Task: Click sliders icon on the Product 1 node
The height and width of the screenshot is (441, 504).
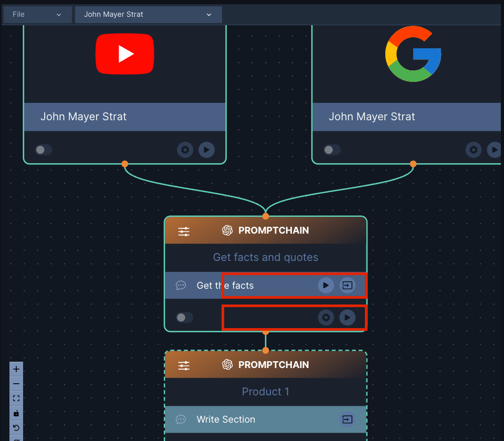Action: 184,366
